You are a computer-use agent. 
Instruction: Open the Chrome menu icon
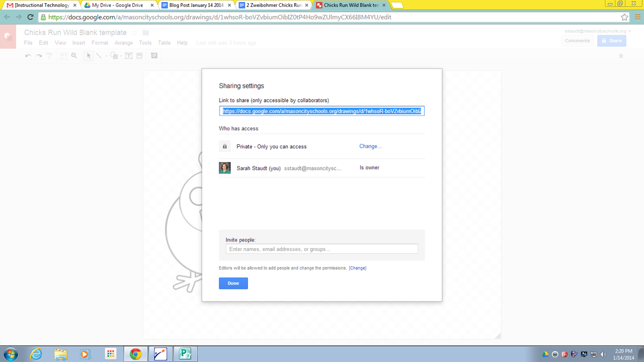point(638,17)
